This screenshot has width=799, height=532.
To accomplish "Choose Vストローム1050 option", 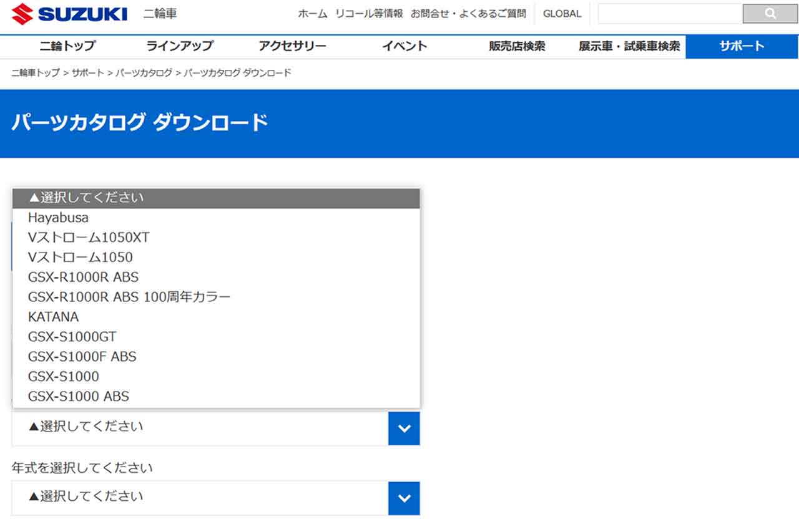I will point(216,258).
